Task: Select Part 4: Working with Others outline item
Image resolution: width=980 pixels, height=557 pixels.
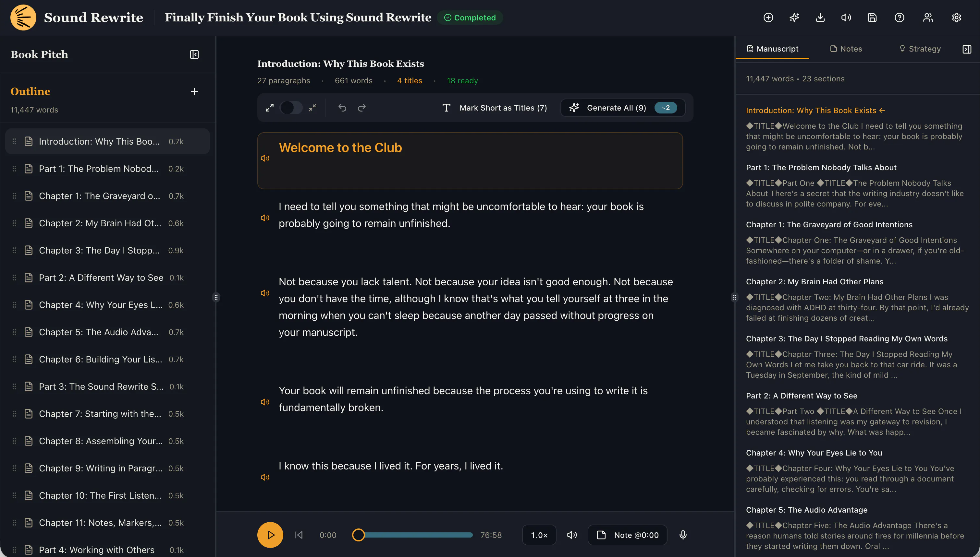Action: [107, 550]
